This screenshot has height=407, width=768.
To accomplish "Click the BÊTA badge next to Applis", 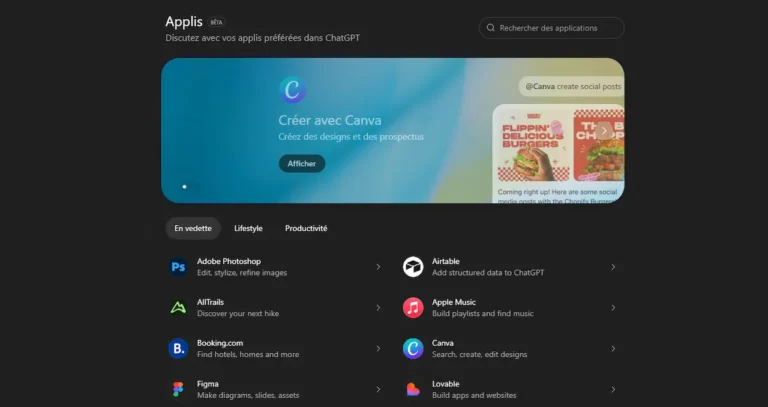I will click(216, 22).
